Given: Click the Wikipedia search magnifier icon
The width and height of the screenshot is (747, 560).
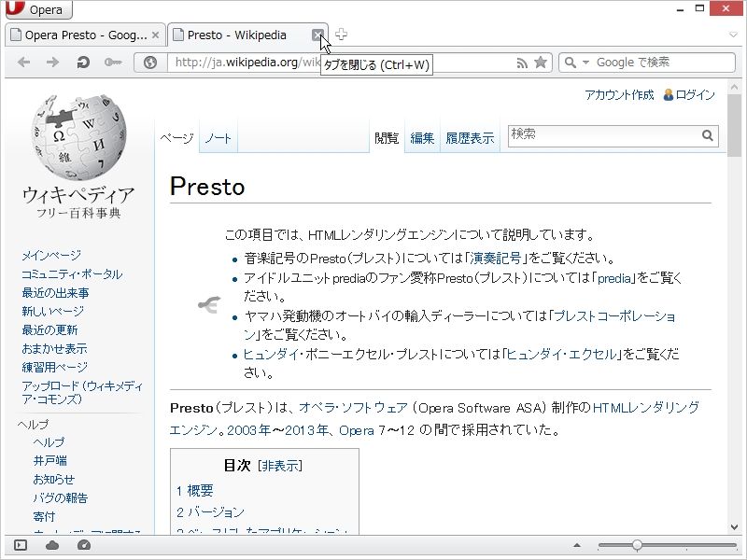Looking at the screenshot, I should pyautogui.click(x=708, y=135).
